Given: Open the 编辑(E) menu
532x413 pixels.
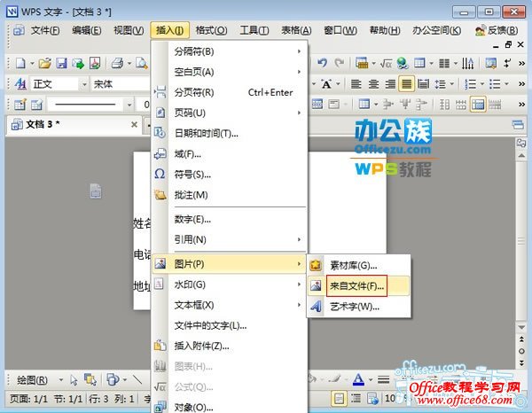Looking at the screenshot, I should click(x=87, y=30).
